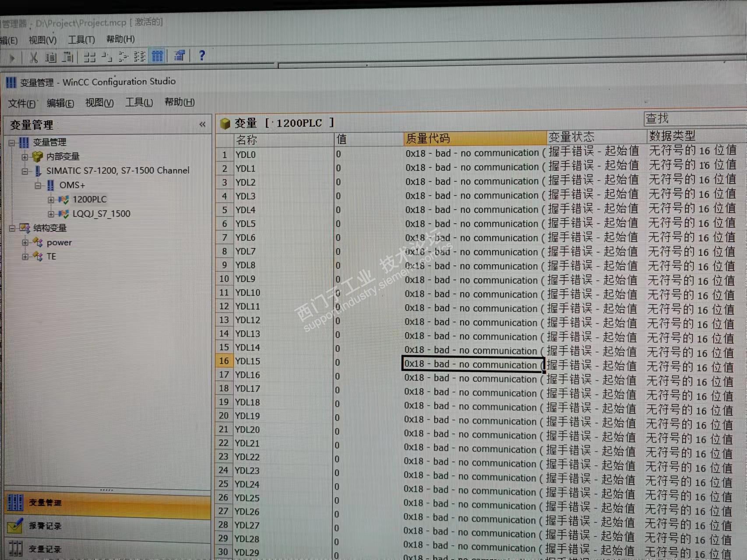The image size is (747, 560).
Task: Collapse the SIMATIC S7-1200, S7-1500 Channel node
Action: (x=25, y=171)
